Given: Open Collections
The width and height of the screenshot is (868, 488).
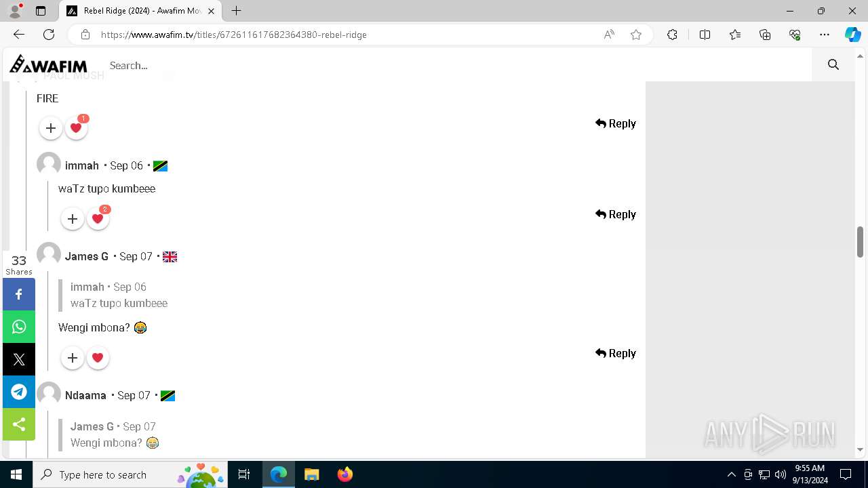Looking at the screenshot, I should pos(765,35).
